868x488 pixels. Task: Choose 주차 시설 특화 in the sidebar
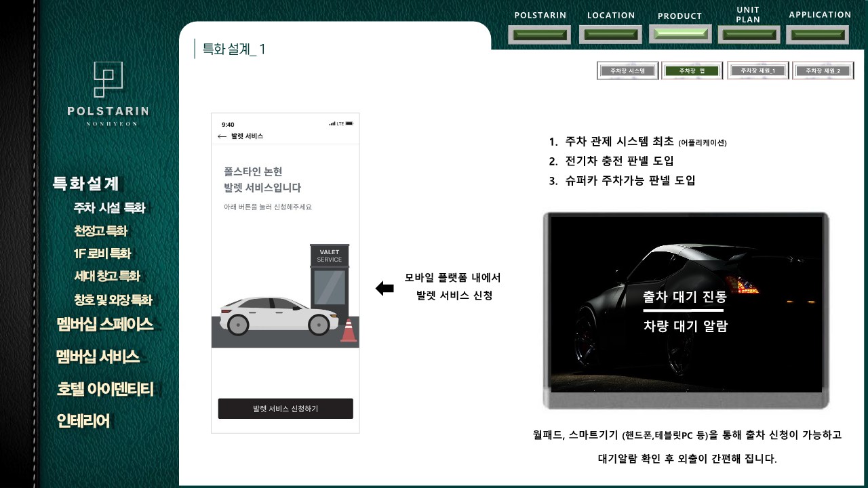pos(109,208)
